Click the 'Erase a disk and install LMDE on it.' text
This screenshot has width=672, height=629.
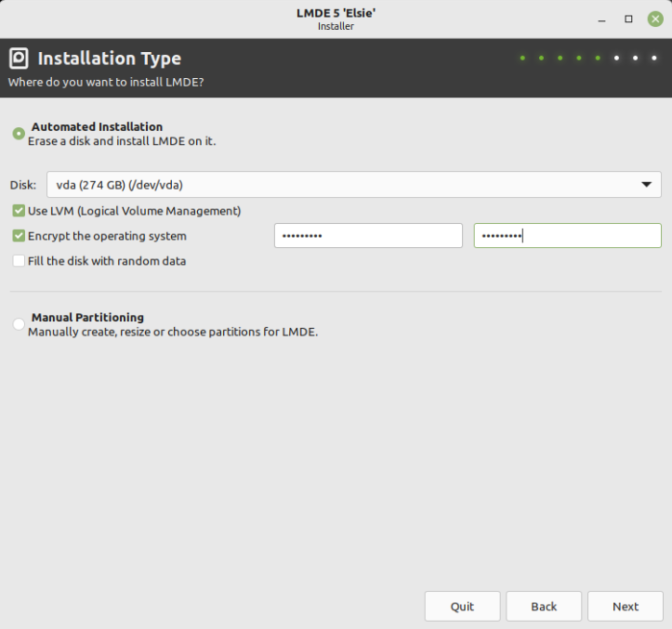(x=122, y=141)
